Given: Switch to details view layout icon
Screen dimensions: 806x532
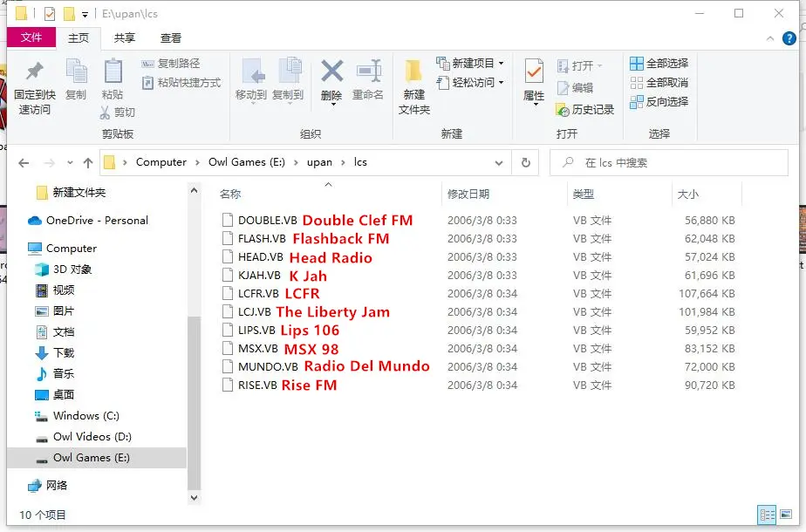Looking at the screenshot, I should coord(768,515).
